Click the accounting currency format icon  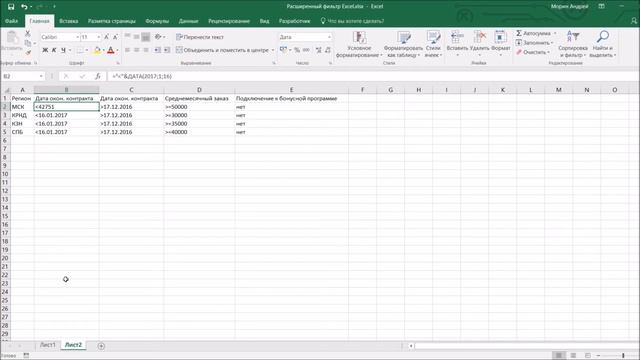pyautogui.click(x=283, y=50)
